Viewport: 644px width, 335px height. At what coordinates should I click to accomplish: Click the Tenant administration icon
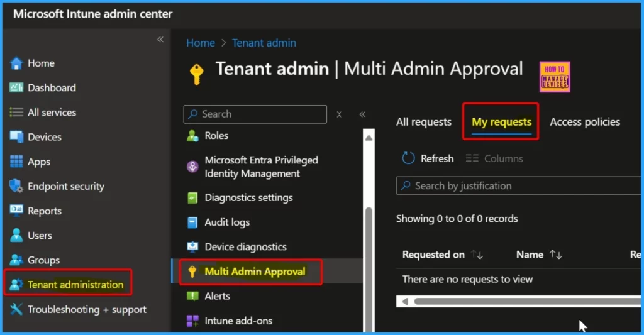pyautogui.click(x=16, y=285)
